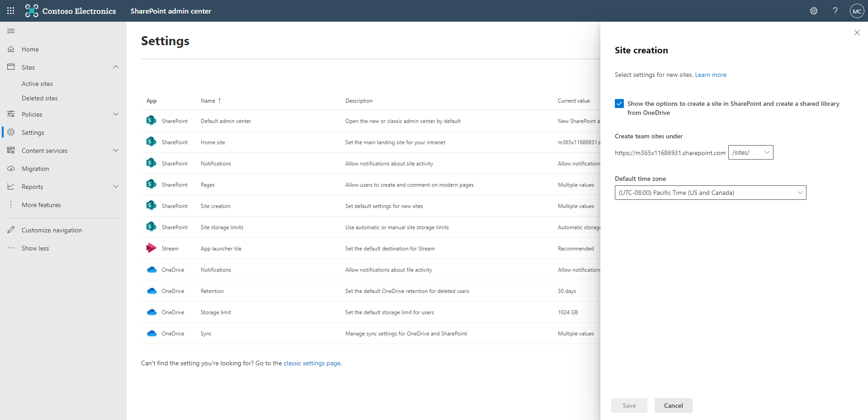The width and height of the screenshot is (868, 420).
Task: Click OneDrive icon in Storage limit row
Action: (152, 312)
